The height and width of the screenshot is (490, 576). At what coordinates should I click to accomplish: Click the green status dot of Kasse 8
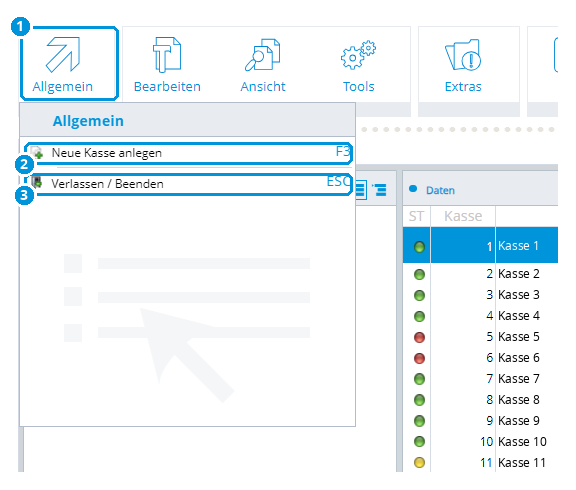pos(419,400)
